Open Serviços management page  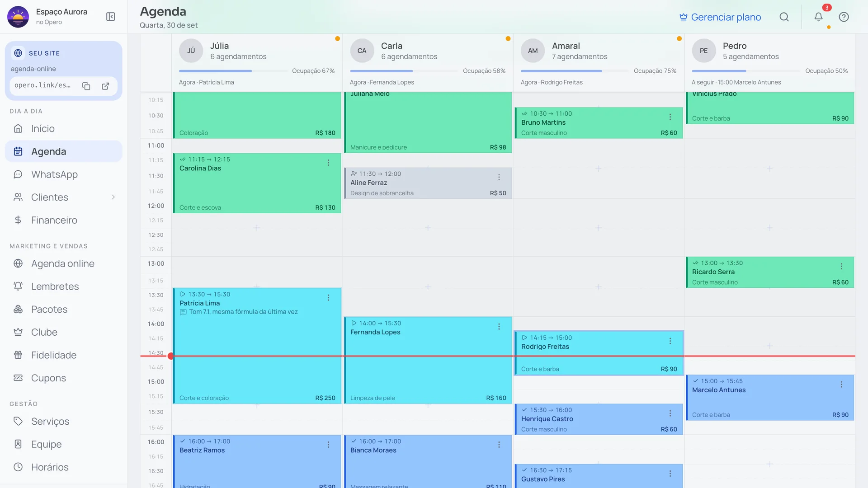(63, 421)
